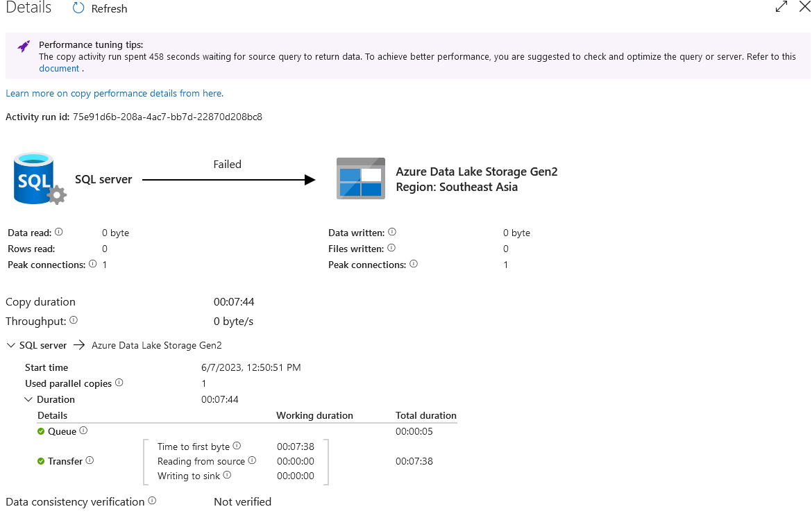The width and height of the screenshot is (812, 525).
Task: Click info icon beside sink Peak connections
Action: tap(414, 264)
